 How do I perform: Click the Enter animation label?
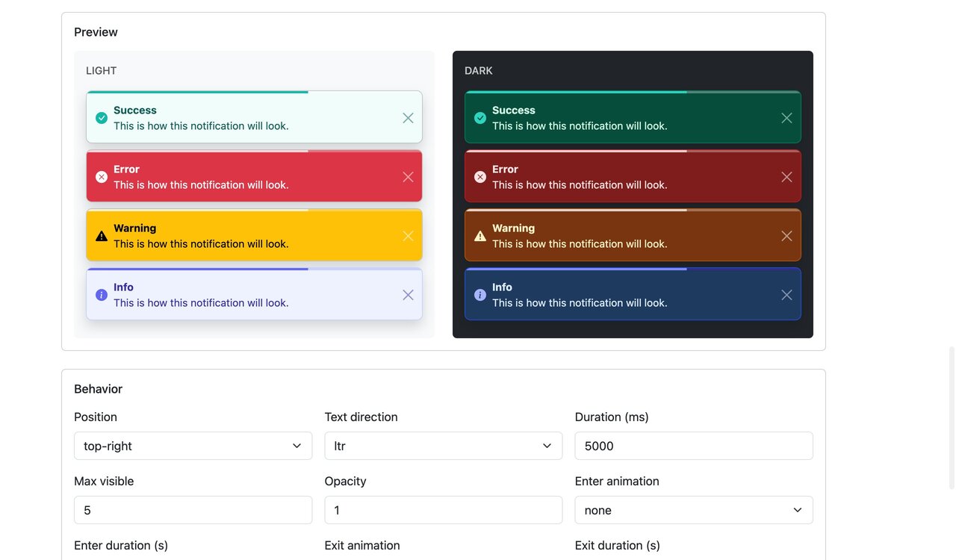(x=617, y=481)
